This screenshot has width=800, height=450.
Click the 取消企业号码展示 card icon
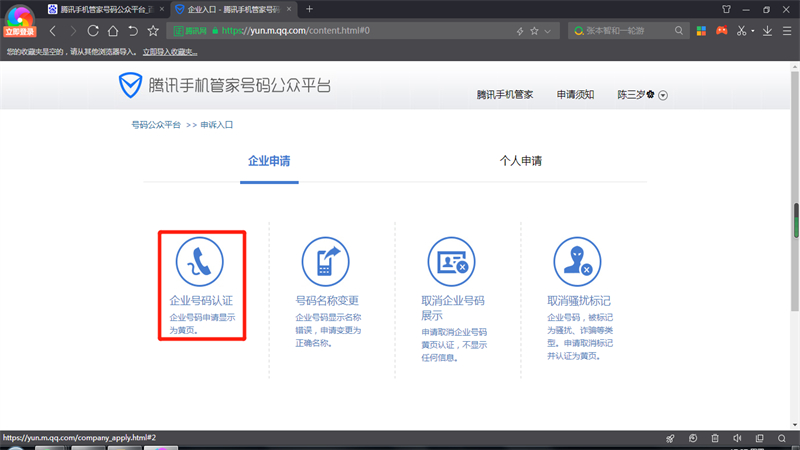452,262
